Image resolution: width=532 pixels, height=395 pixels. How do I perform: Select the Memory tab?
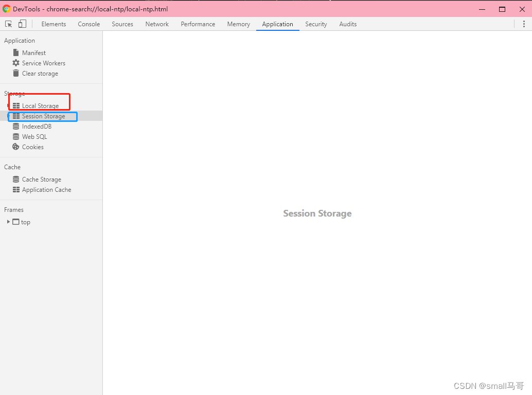(x=239, y=24)
